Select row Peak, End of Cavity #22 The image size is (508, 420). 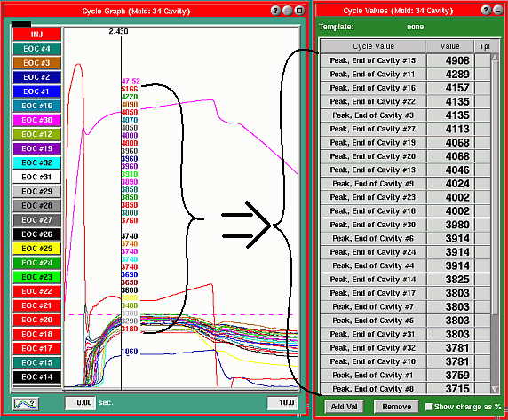click(x=405, y=101)
